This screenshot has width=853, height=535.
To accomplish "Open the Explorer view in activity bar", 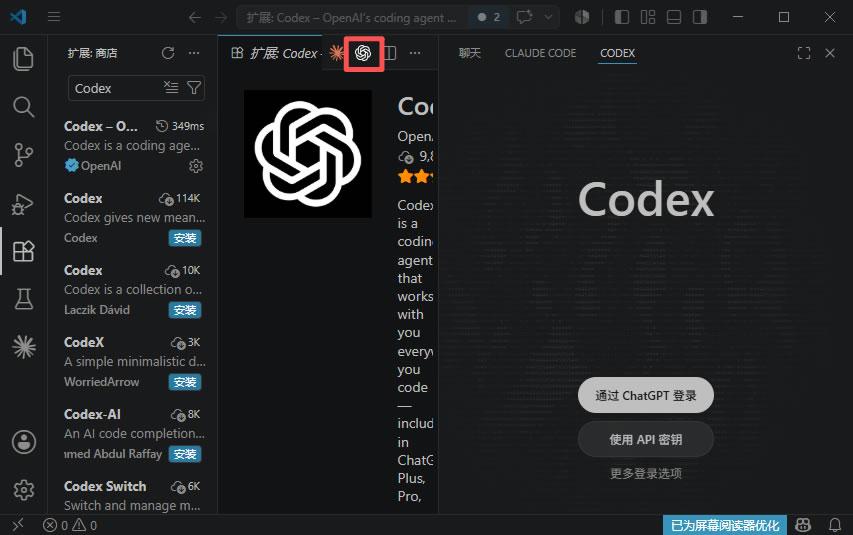I will 23,59.
